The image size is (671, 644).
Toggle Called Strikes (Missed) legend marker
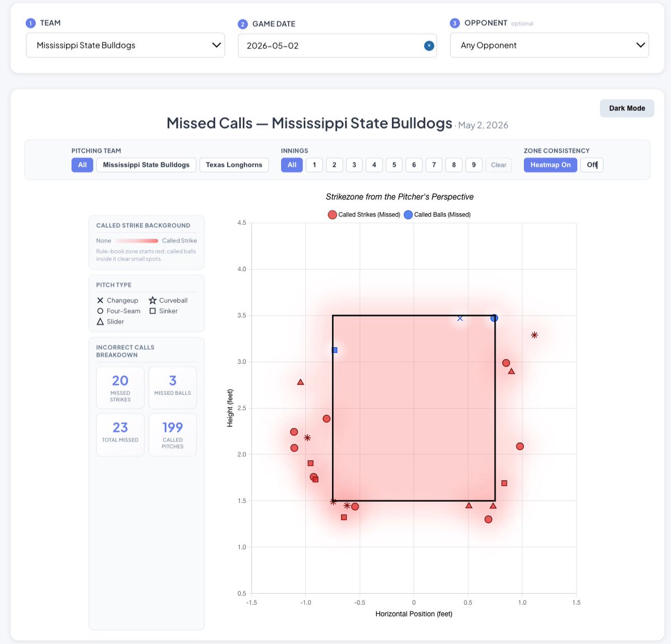tap(332, 215)
